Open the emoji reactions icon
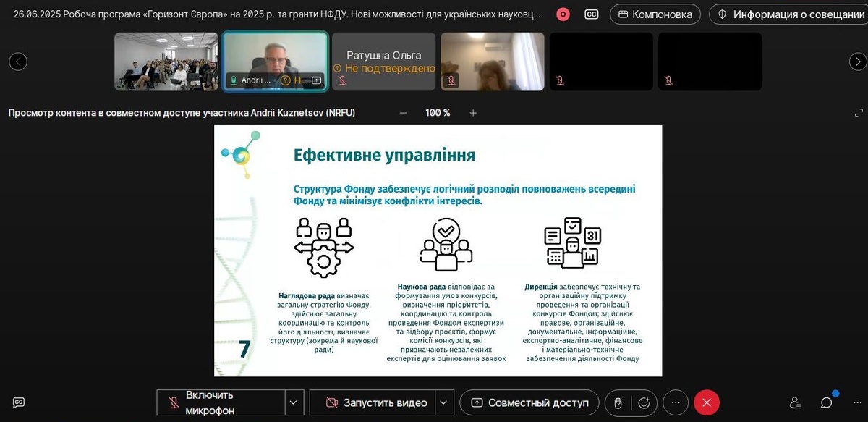The height and width of the screenshot is (422, 868). (644, 402)
